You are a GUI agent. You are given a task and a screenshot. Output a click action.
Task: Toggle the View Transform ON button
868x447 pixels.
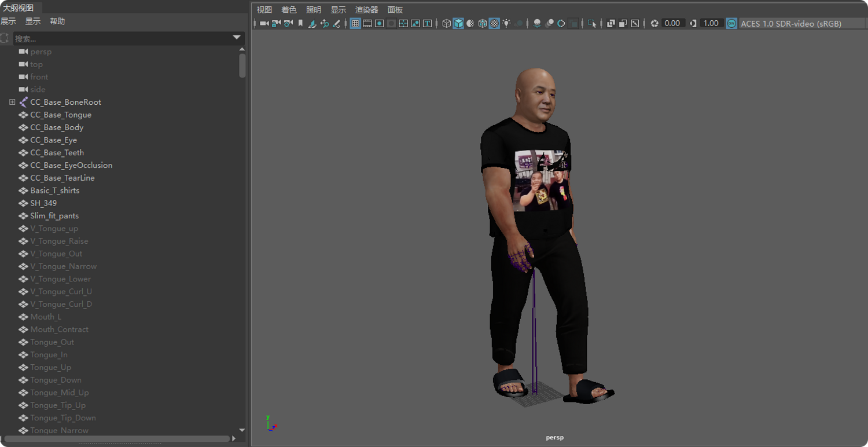click(732, 24)
